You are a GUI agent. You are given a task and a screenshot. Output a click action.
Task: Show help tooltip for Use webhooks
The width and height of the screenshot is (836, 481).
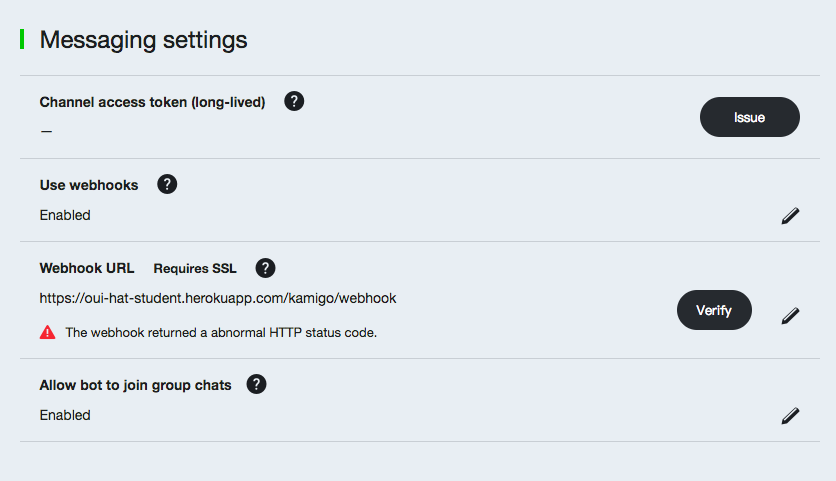(167, 184)
